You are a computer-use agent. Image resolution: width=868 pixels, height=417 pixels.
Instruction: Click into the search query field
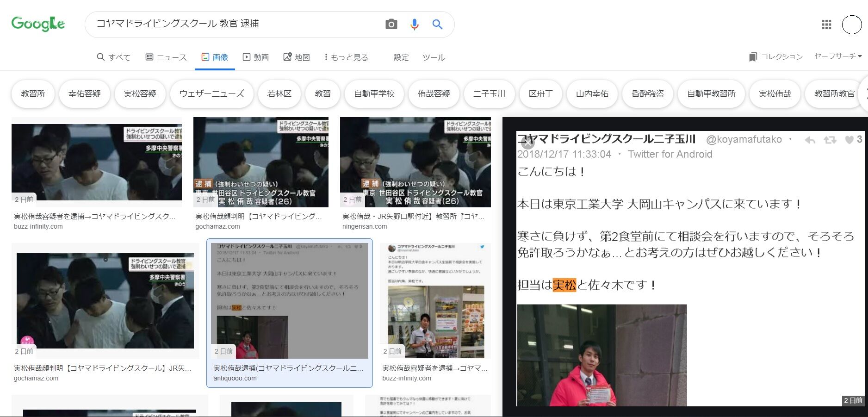pos(236,24)
